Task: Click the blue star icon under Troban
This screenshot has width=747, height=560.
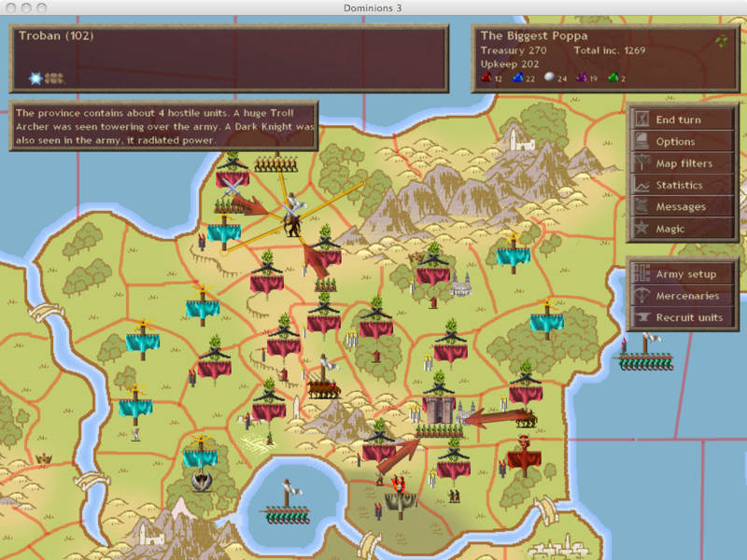Action: tap(35, 78)
